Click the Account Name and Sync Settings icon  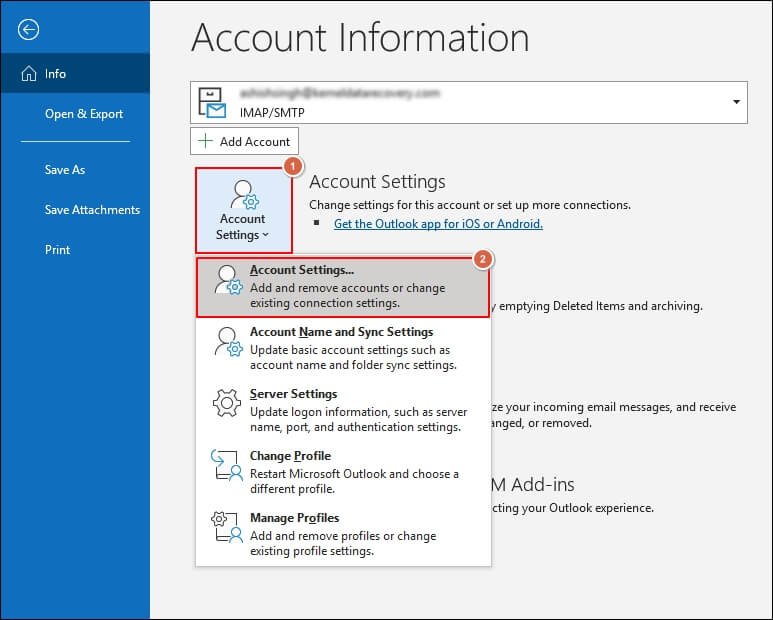pyautogui.click(x=228, y=342)
